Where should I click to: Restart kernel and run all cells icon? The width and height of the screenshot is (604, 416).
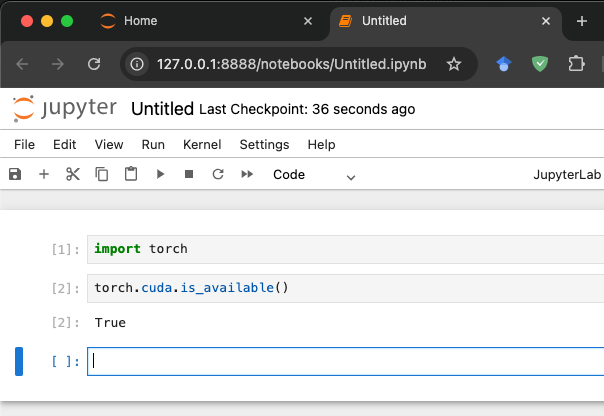click(x=247, y=174)
